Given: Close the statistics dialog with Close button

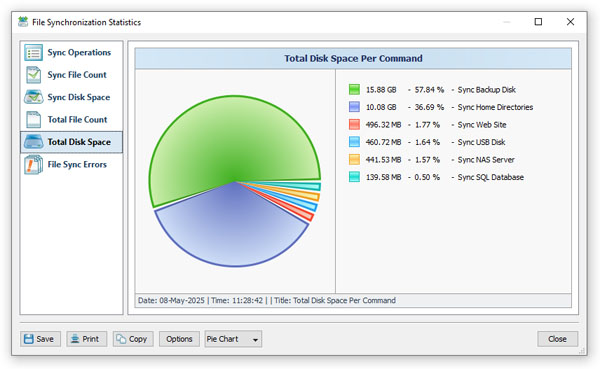Looking at the screenshot, I should (557, 339).
